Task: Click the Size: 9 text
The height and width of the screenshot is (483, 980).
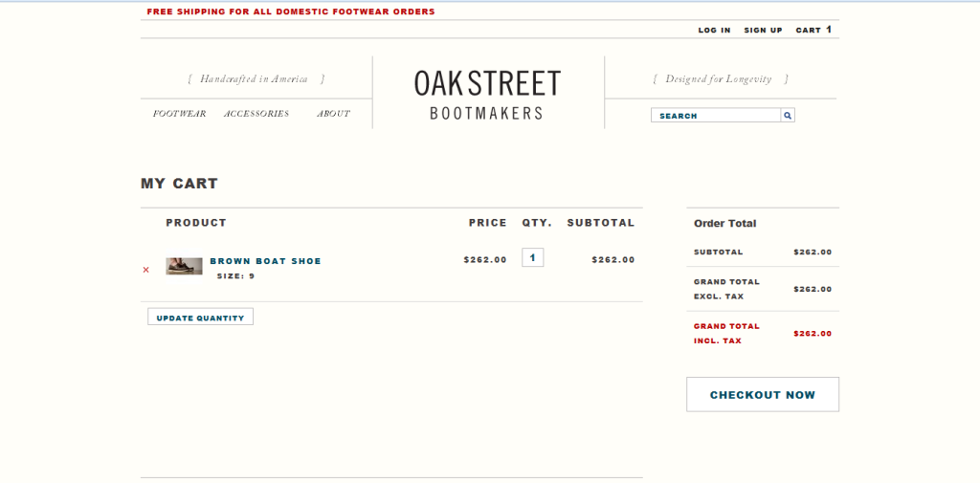Action: [235, 276]
